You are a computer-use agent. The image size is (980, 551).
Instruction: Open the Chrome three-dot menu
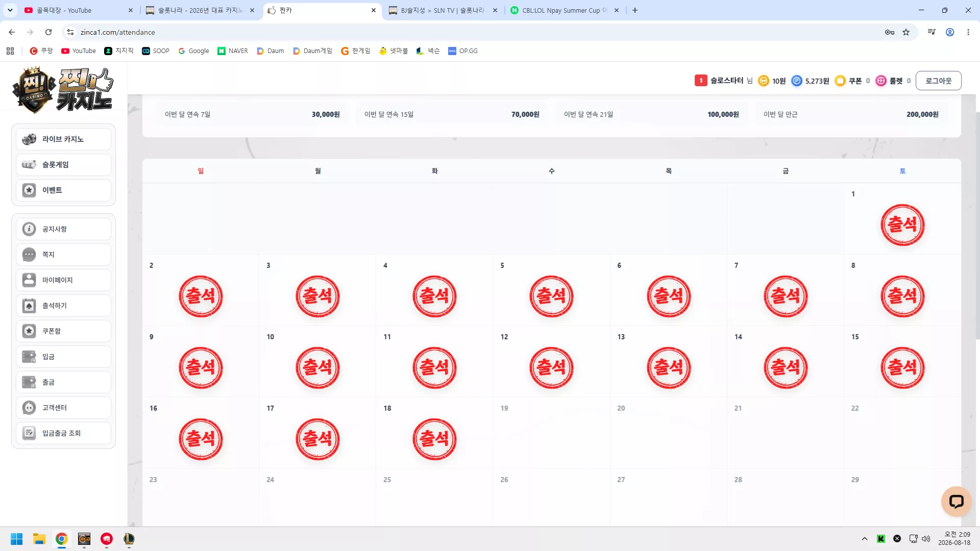click(x=968, y=32)
